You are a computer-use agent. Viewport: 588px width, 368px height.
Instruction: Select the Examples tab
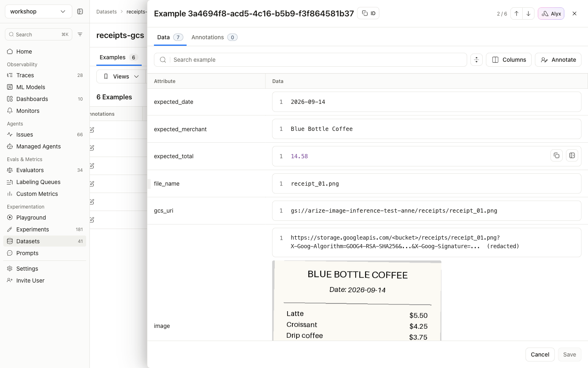(x=119, y=58)
